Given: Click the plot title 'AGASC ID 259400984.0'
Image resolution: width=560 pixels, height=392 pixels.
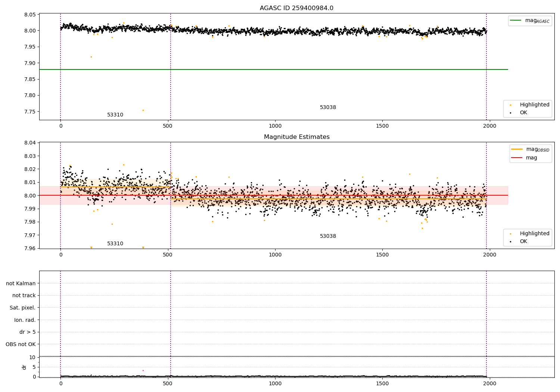Looking at the screenshot, I should (296, 8).
